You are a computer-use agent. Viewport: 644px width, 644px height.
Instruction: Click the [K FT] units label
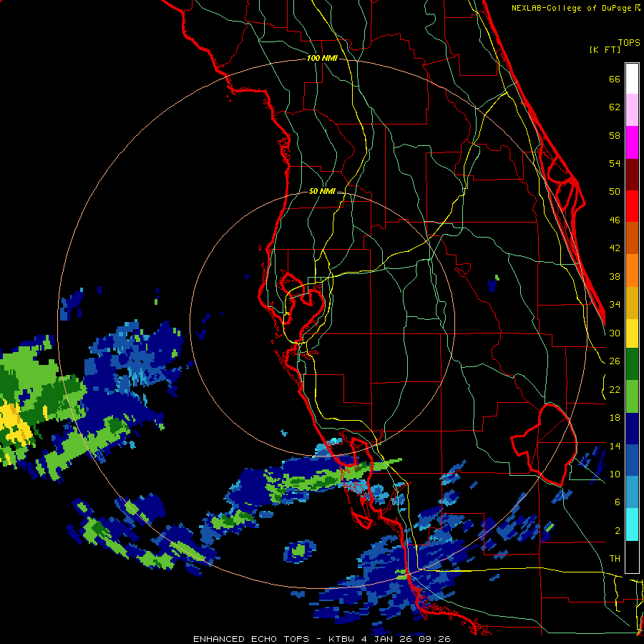[605, 50]
